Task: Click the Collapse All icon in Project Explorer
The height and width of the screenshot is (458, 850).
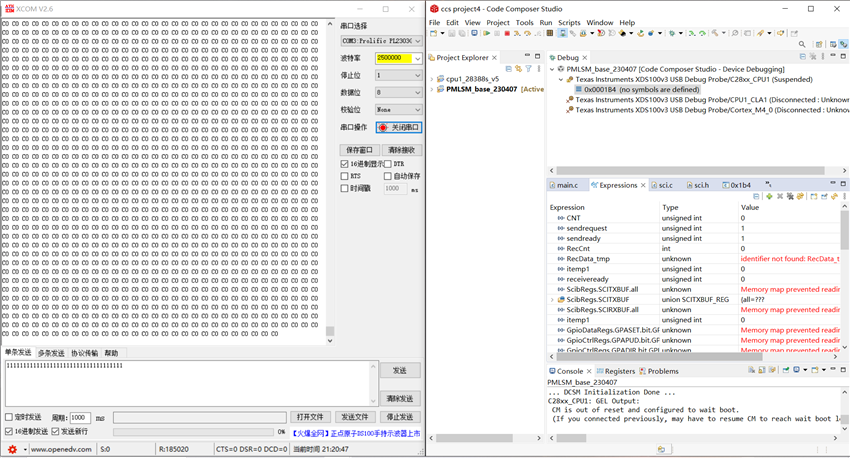Action: 508,69
